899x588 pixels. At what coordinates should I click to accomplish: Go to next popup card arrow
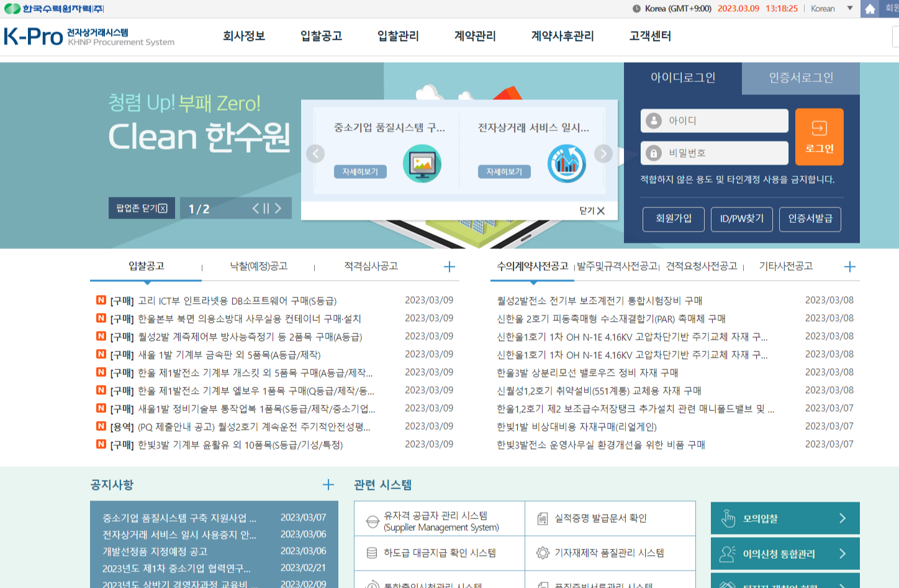pyautogui.click(x=603, y=153)
